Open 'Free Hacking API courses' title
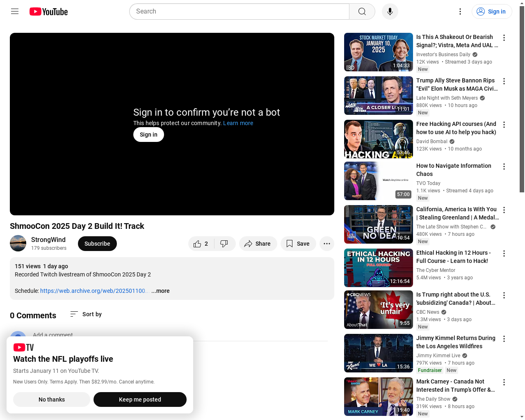 pyautogui.click(x=456, y=128)
